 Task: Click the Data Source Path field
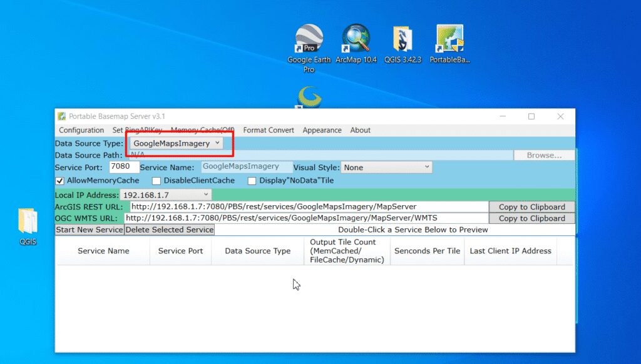coord(321,155)
